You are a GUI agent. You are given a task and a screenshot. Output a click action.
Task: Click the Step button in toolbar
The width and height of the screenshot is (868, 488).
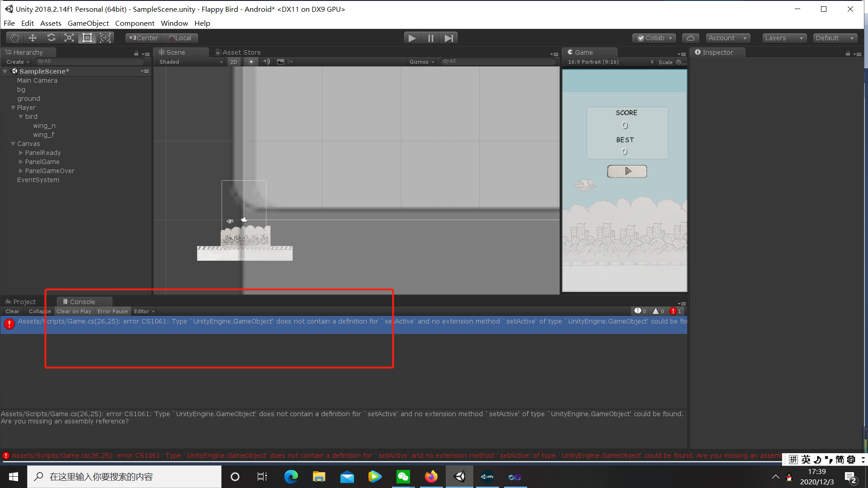(x=448, y=38)
